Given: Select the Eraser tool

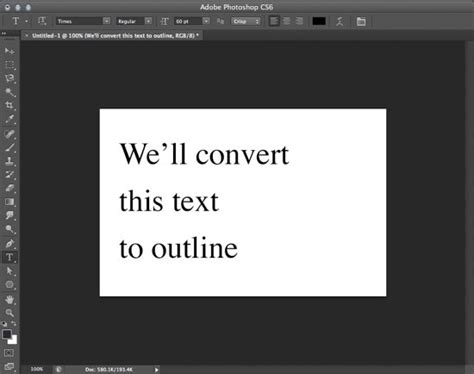Looking at the screenshot, I should click(9, 188).
